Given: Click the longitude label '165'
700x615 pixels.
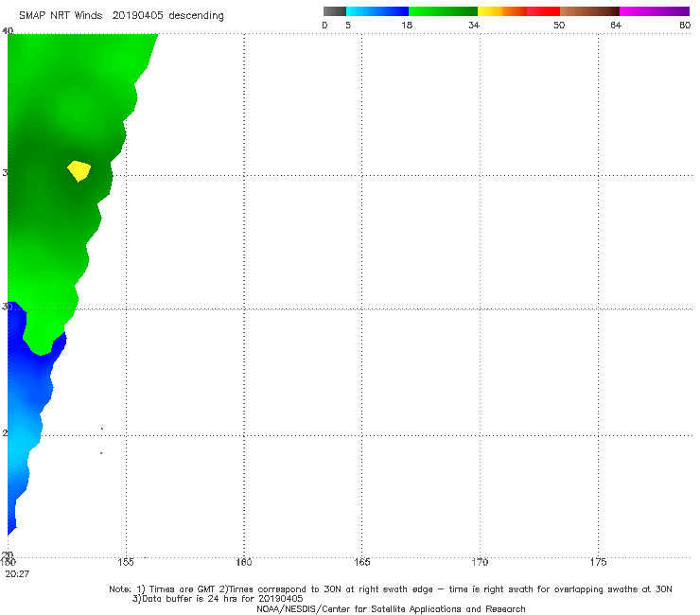Looking at the screenshot, I should (x=361, y=562).
